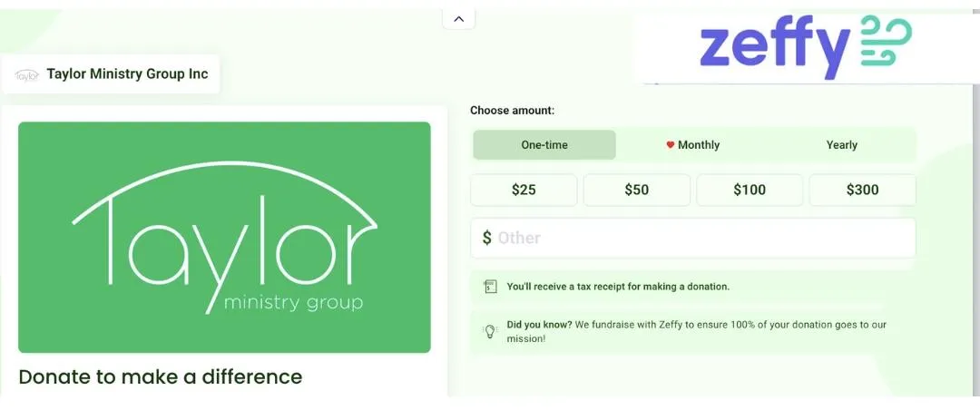Image resolution: width=980 pixels, height=420 pixels.
Task: Click the Taylor ministry group banner image
Action: (224, 238)
